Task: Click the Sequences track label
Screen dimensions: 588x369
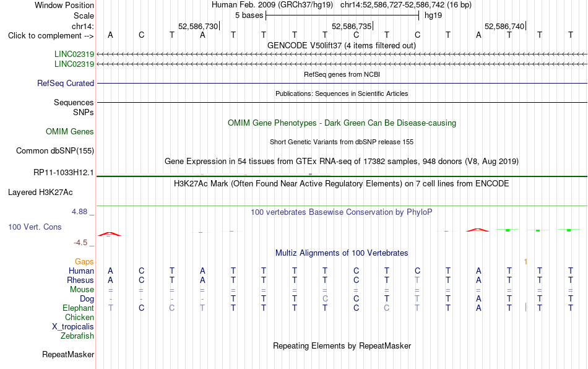Action: pos(74,102)
